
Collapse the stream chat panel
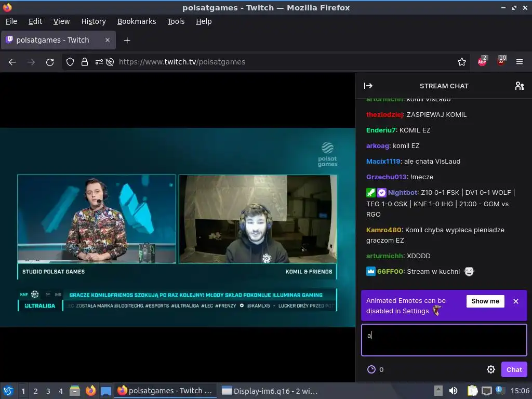pyautogui.click(x=368, y=86)
